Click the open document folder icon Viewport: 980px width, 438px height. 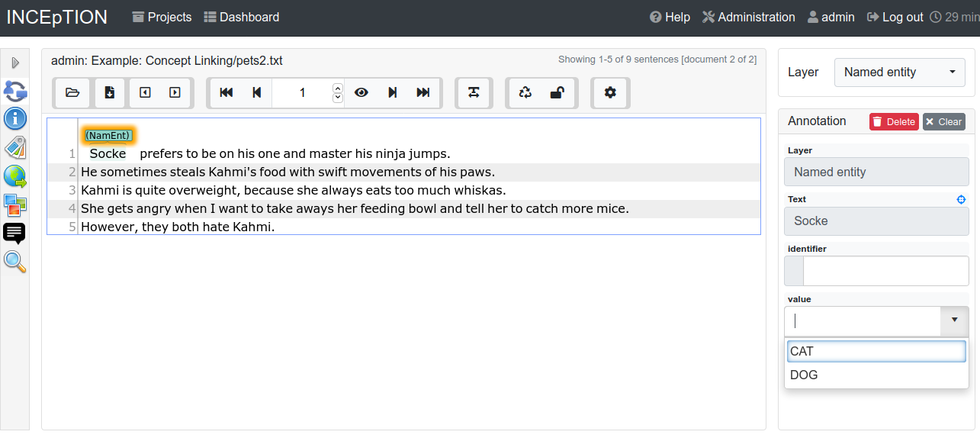click(x=72, y=92)
